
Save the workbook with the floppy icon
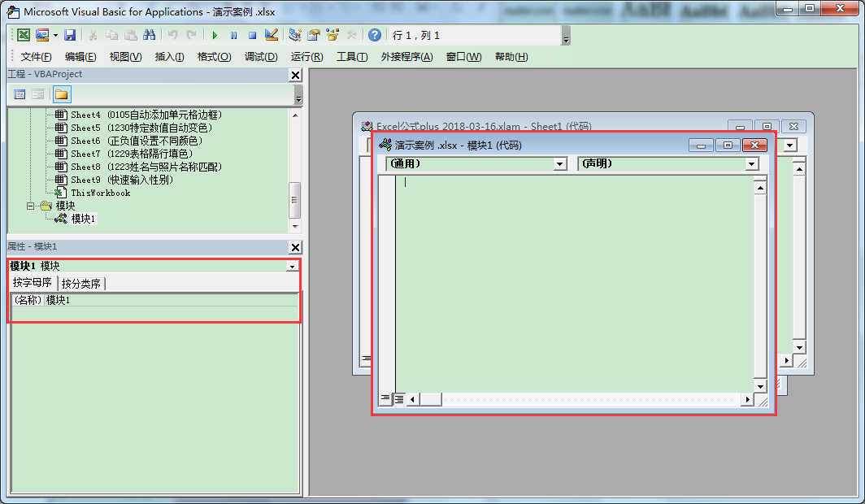[x=70, y=35]
